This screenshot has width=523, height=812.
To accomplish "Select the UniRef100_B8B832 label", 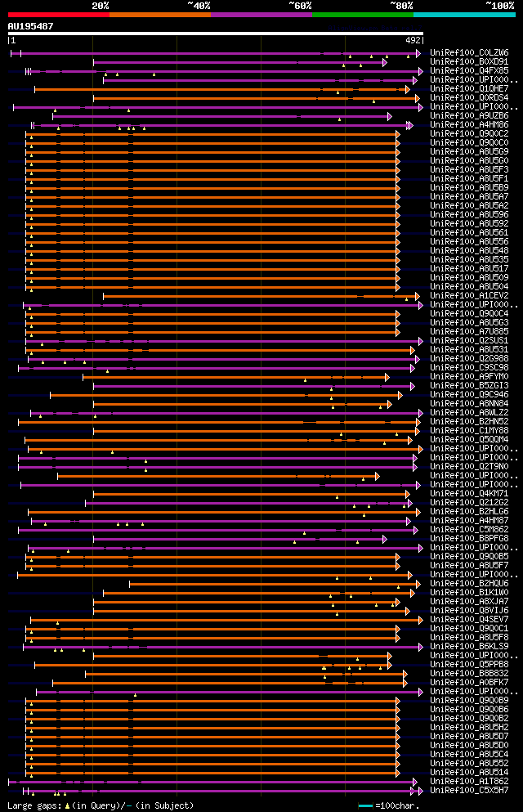I will [469, 674].
